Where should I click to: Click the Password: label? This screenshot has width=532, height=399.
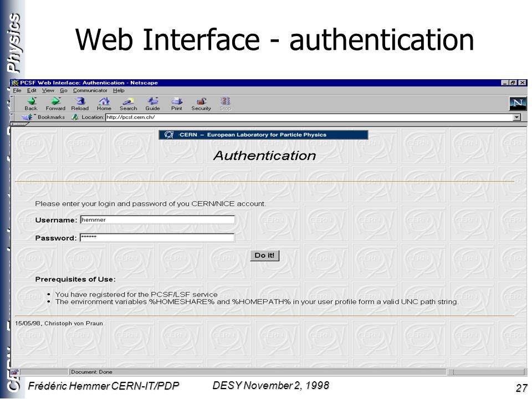(56, 238)
